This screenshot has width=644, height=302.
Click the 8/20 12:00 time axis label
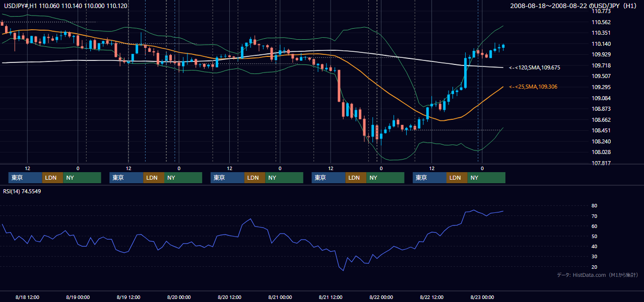point(229,297)
